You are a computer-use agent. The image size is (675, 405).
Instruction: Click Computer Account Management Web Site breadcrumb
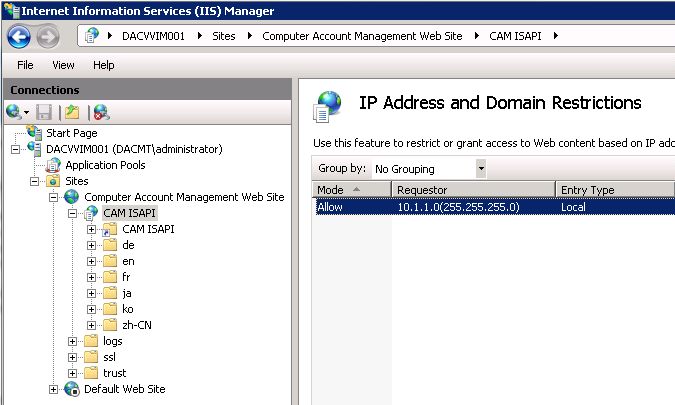click(362, 36)
